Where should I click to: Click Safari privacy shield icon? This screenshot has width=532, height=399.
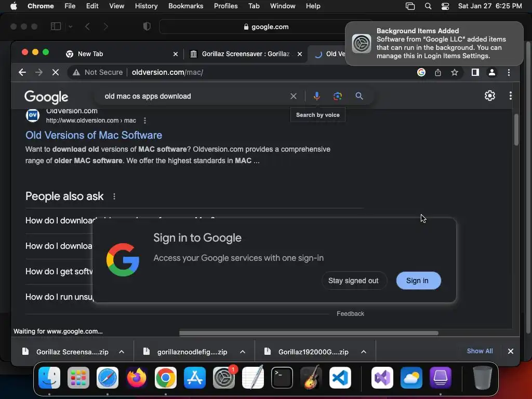(147, 26)
